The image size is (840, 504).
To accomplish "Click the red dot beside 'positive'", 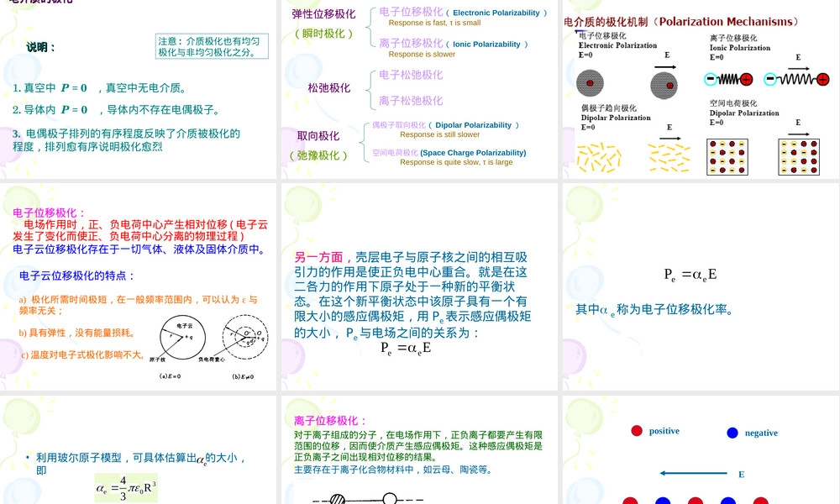I will click(x=637, y=431).
